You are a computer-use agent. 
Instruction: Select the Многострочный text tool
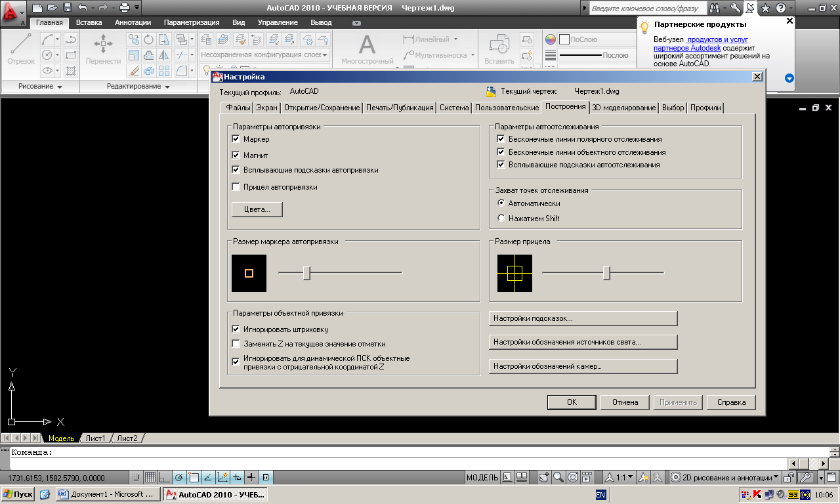coord(367,49)
